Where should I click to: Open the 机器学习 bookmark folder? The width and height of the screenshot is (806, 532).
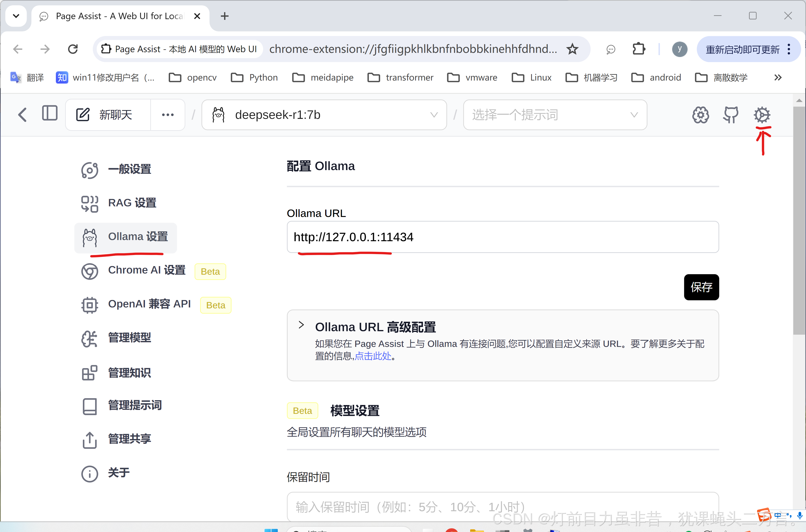(591, 77)
